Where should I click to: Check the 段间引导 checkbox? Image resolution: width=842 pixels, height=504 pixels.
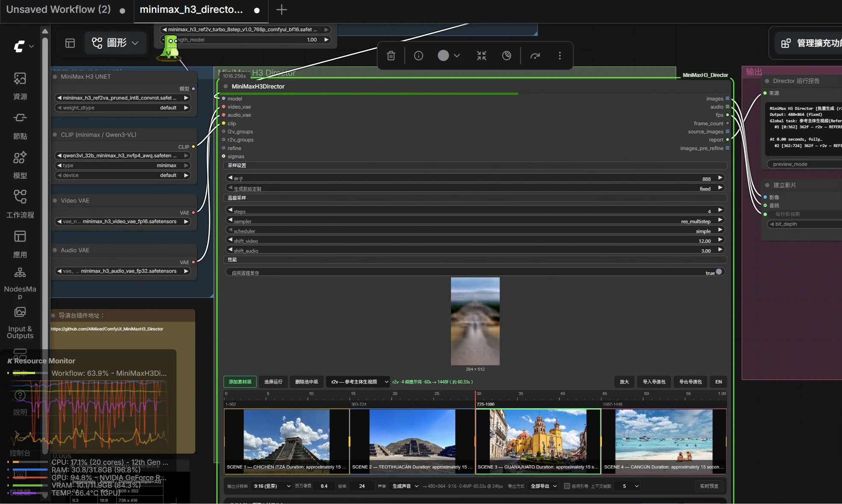click(x=567, y=486)
